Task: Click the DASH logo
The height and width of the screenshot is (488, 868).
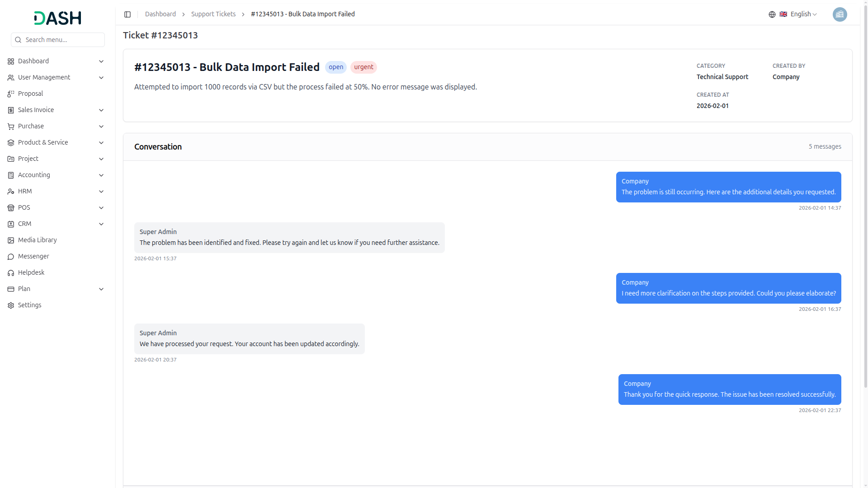Action: coord(57,18)
